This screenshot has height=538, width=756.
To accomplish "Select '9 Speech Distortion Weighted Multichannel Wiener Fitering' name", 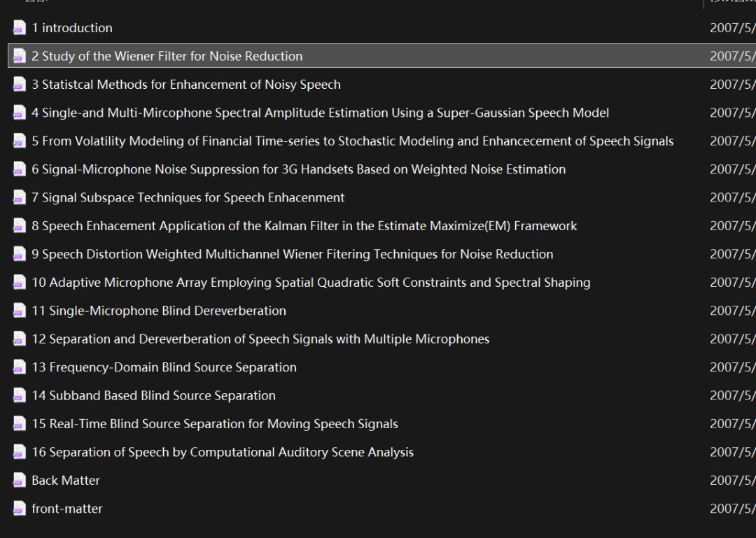I will (293, 254).
